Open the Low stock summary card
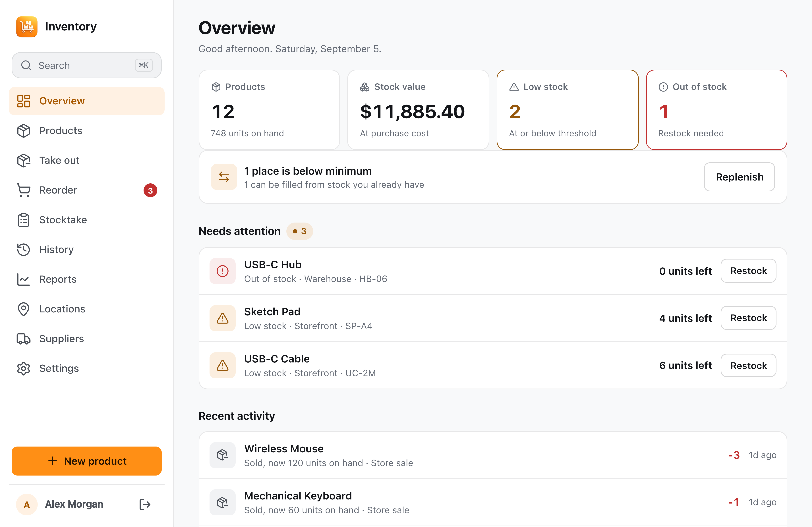This screenshot has width=812, height=527. pyautogui.click(x=567, y=109)
